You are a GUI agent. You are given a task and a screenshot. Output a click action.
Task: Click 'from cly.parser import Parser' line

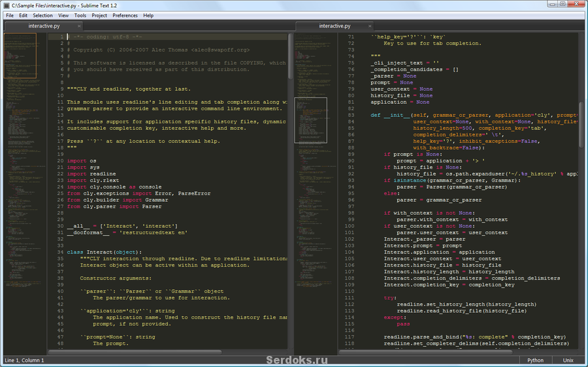click(x=114, y=206)
